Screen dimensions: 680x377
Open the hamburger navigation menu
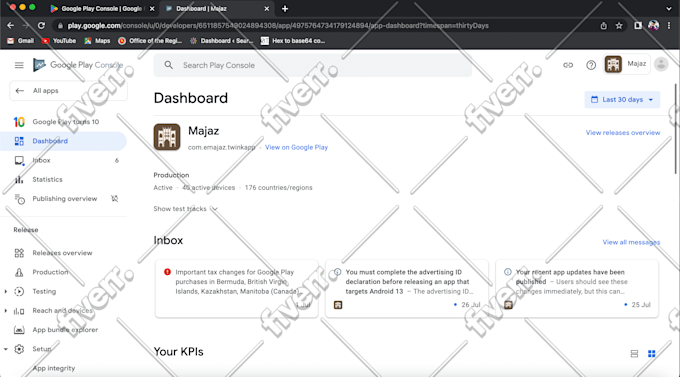pos(19,65)
